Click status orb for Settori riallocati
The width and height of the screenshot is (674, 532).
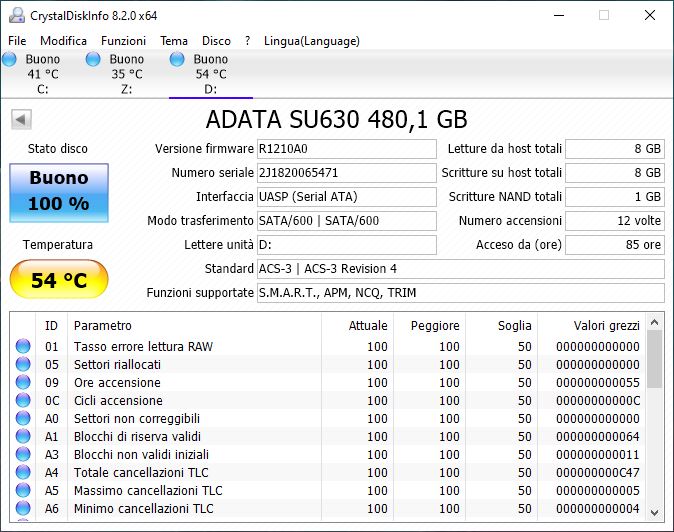[x=23, y=364]
